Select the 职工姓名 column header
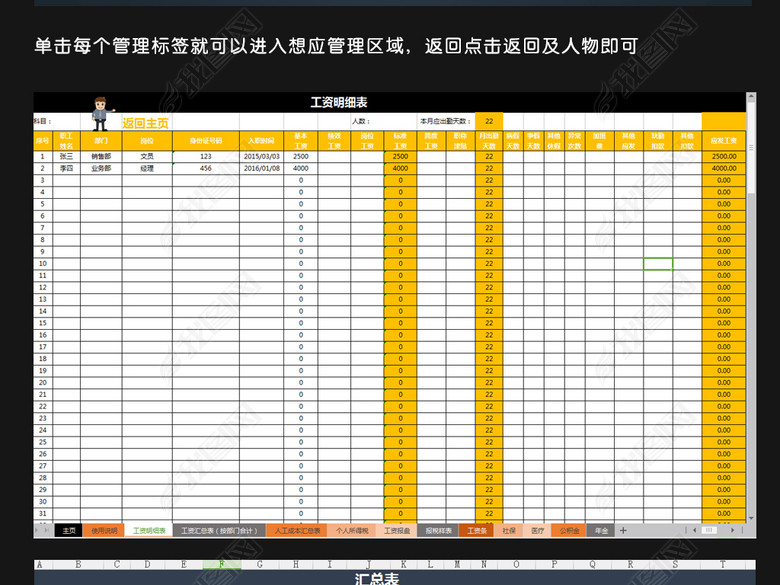 point(66,141)
